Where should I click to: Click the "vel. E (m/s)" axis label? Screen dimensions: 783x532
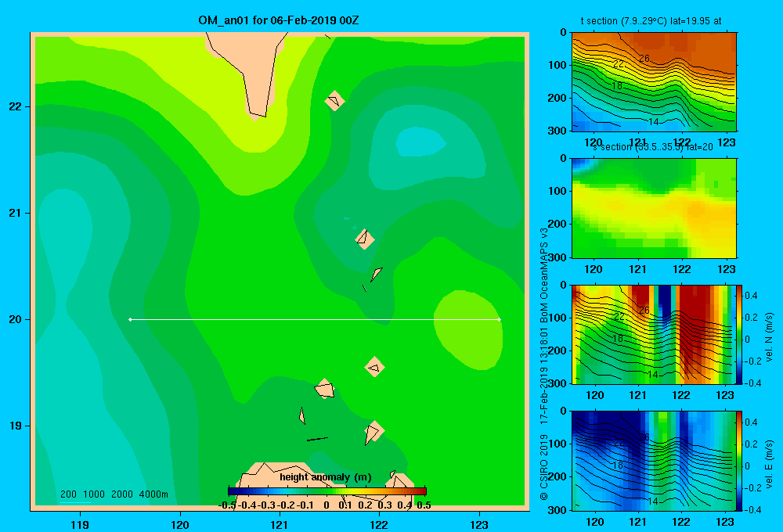tap(770, 463)
